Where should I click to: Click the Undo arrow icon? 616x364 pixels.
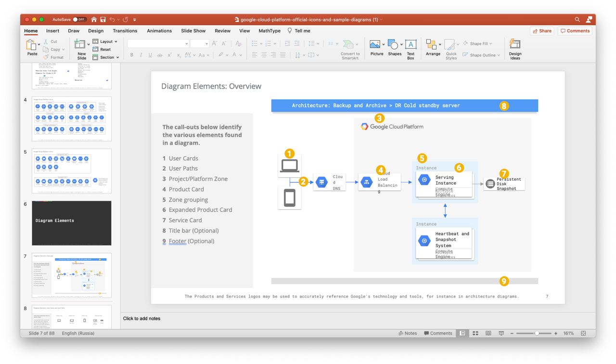[x=112, y=20]
